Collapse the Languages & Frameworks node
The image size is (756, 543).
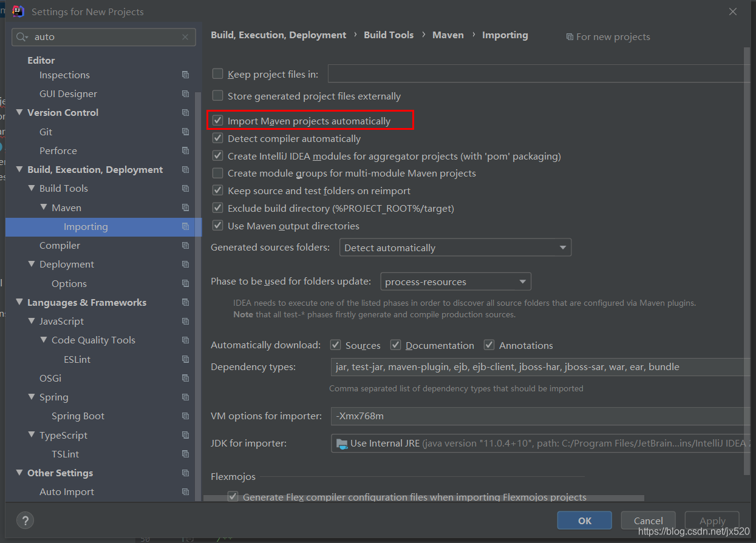pos(19,303)
